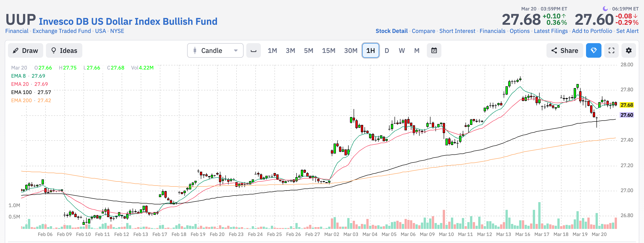Click the blue diamond premium icon
Viewport: 644px width, 243px height.
tap(594, 50)
